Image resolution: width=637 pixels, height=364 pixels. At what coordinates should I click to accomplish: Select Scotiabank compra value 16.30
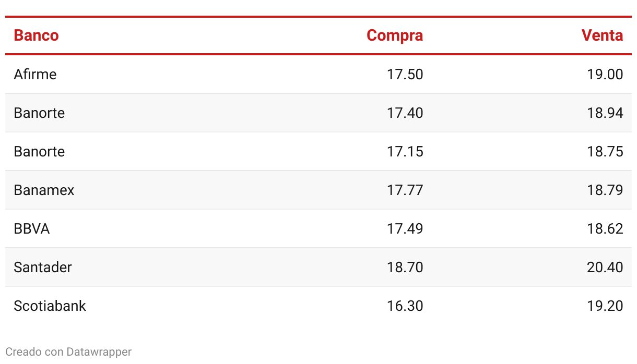coord(405,306)
